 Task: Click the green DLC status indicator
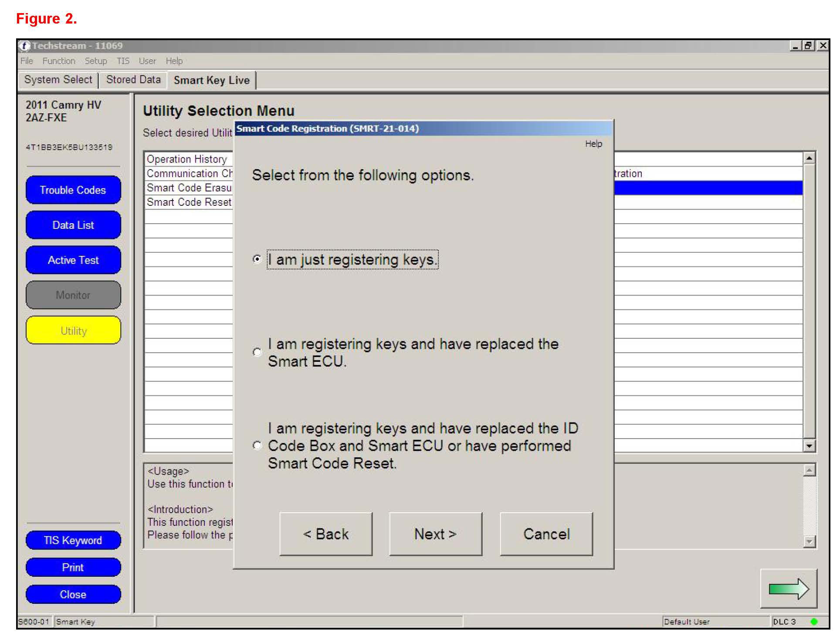coord(813,622)
